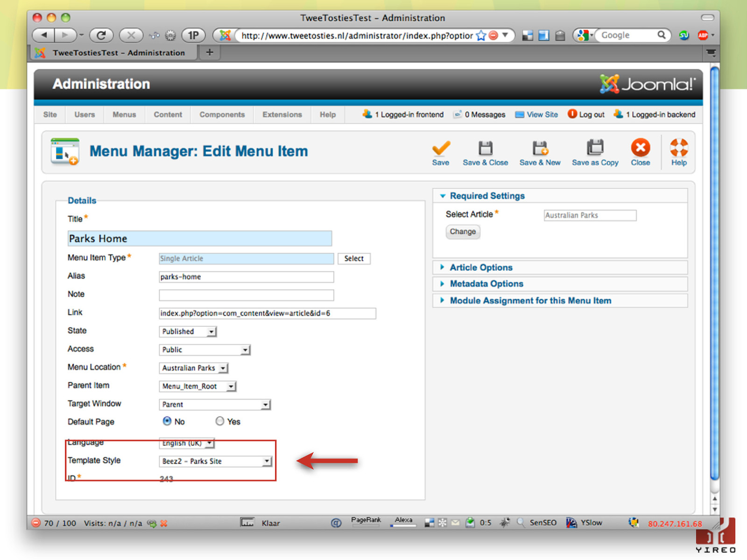Click into the Title field Parks Home

(x=200, y=238)
